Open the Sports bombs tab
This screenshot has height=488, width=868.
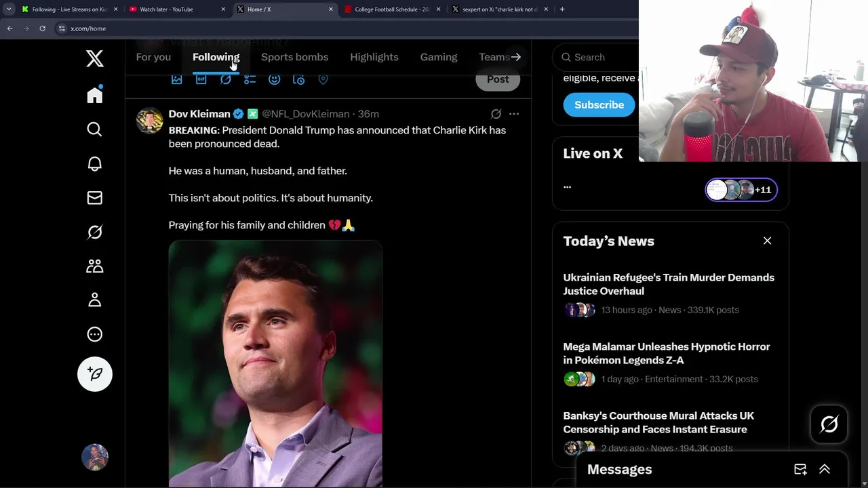(294, 57)
